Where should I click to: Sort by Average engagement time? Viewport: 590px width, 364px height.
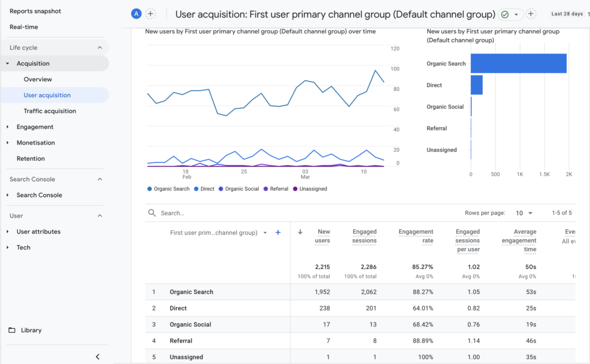point(519,240)
